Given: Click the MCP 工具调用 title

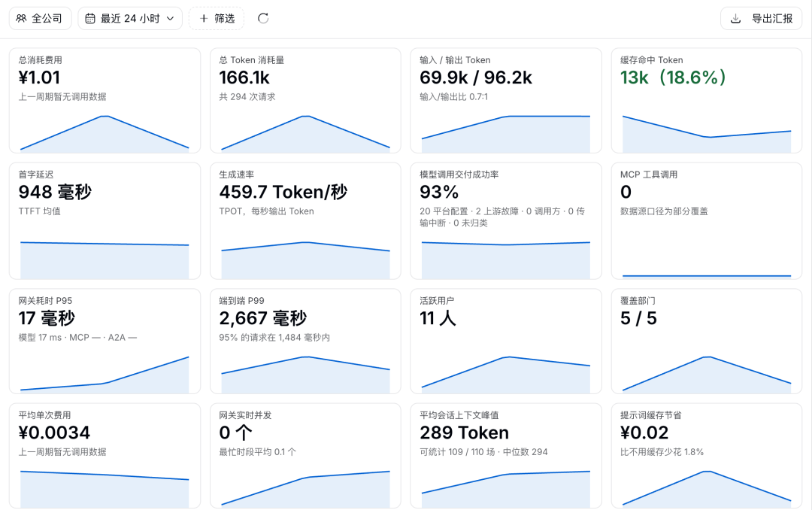Looking at the screenshot, I should click(649, 175).
